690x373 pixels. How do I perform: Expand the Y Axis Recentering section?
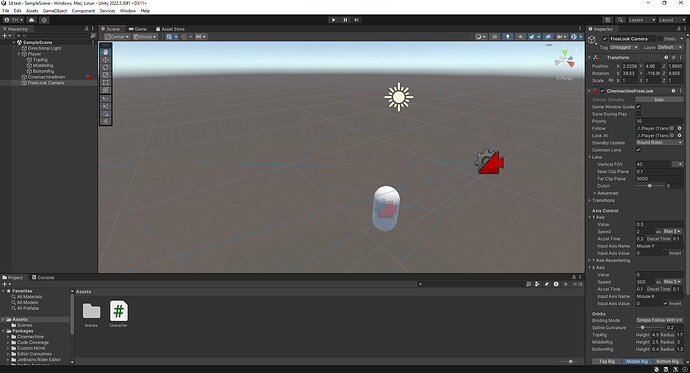point(610,260)
